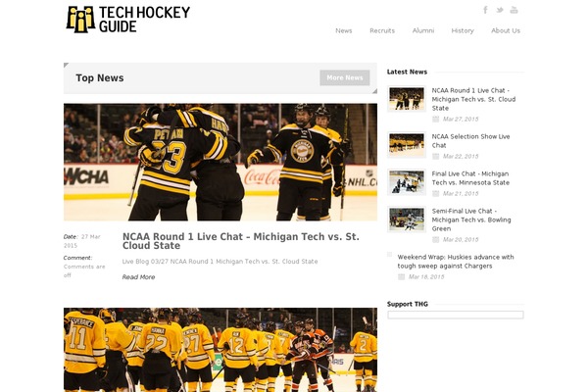
Task: Open the Recruits menu item
Action: coord(382,30)
